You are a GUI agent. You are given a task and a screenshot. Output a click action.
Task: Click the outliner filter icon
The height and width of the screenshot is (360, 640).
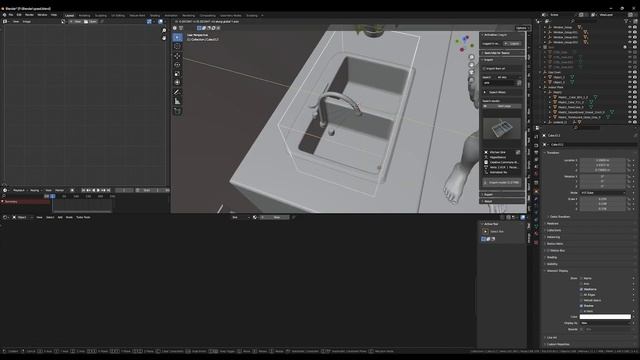[627, 21]
